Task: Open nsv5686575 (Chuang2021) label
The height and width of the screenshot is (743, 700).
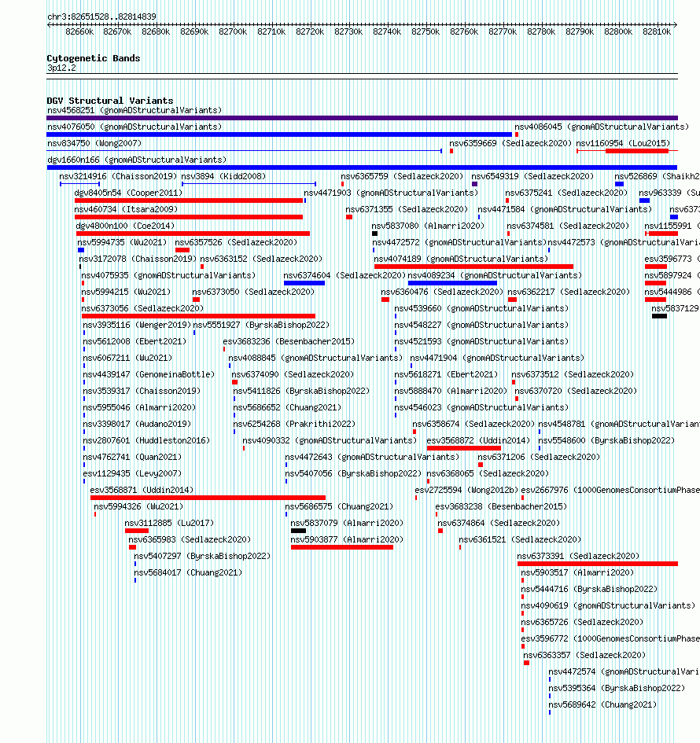Action: click(339, 506)
